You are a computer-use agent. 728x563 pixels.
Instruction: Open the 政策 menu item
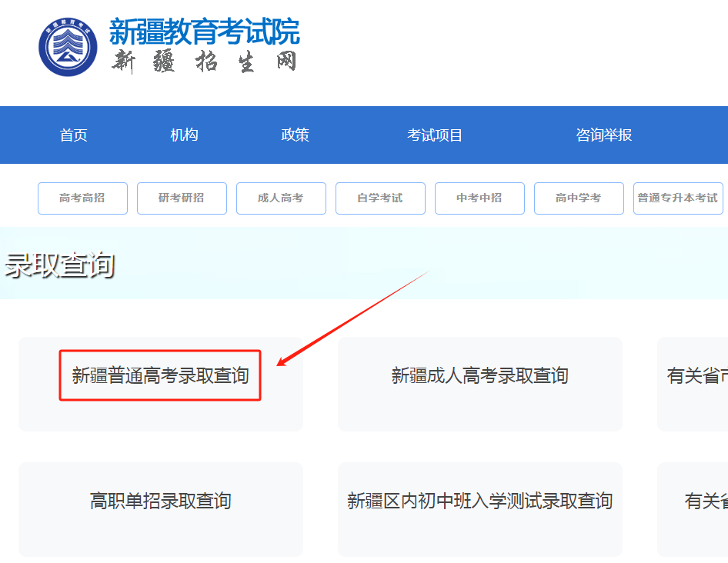tap(295, 135)
